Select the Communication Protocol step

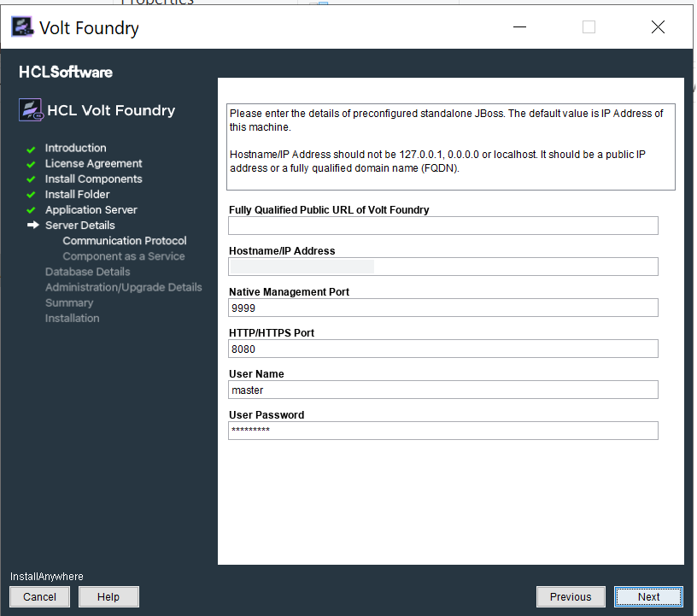tap(125, 241)
